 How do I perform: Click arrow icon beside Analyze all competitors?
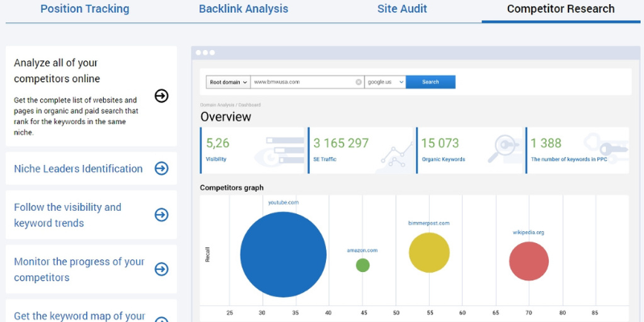click(x=162, y=96)
